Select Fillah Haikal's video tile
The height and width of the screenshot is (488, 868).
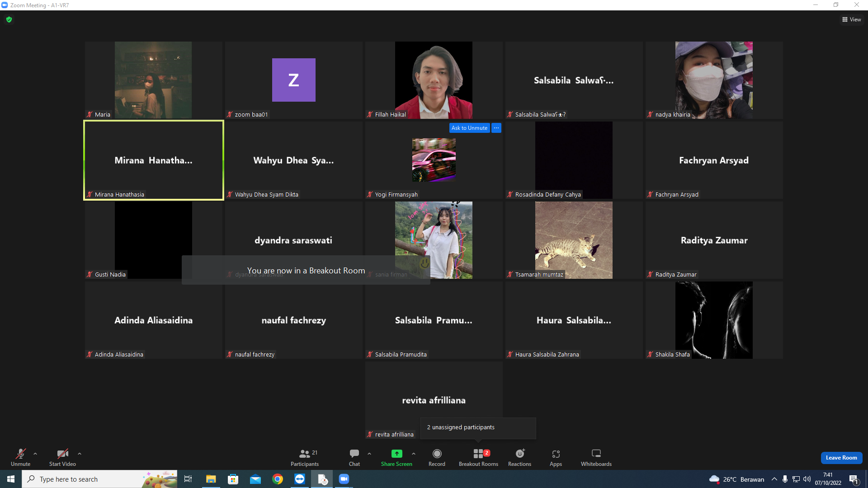(x=434, y=80)
